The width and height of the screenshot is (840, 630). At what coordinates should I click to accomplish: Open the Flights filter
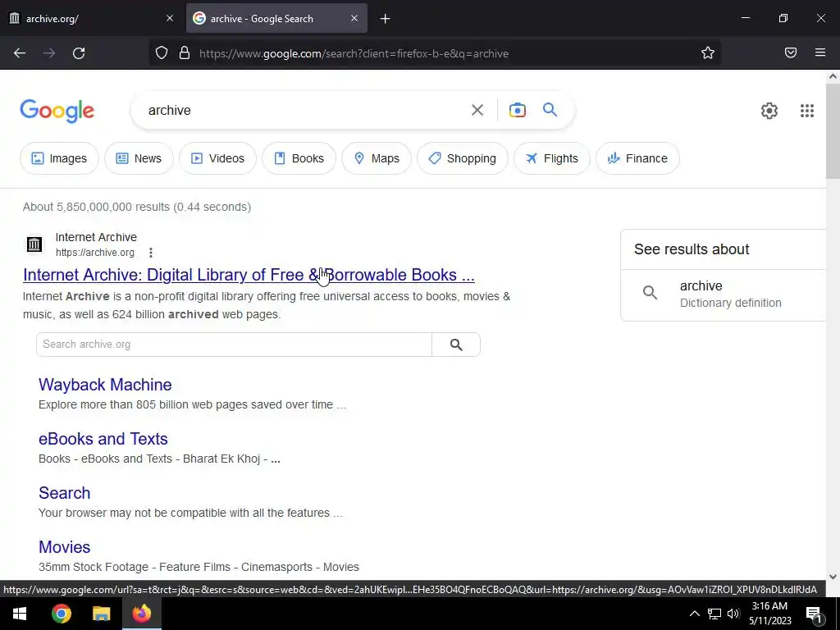pyautogui.click(x=552, y=158)
